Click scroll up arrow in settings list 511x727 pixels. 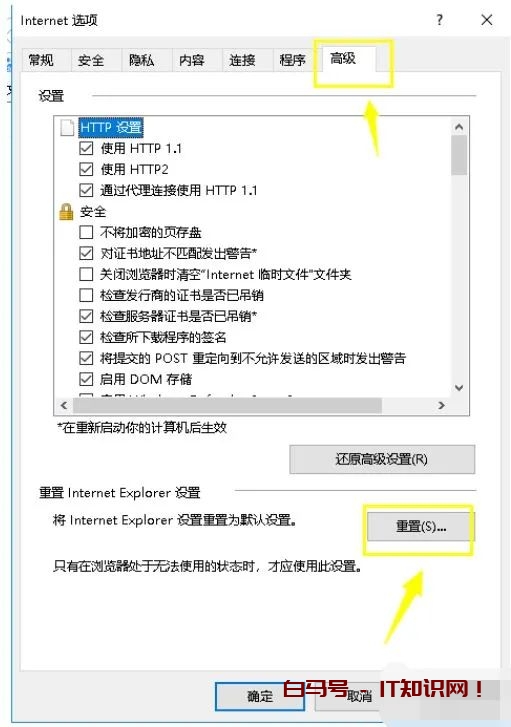(x=459, y=127)
